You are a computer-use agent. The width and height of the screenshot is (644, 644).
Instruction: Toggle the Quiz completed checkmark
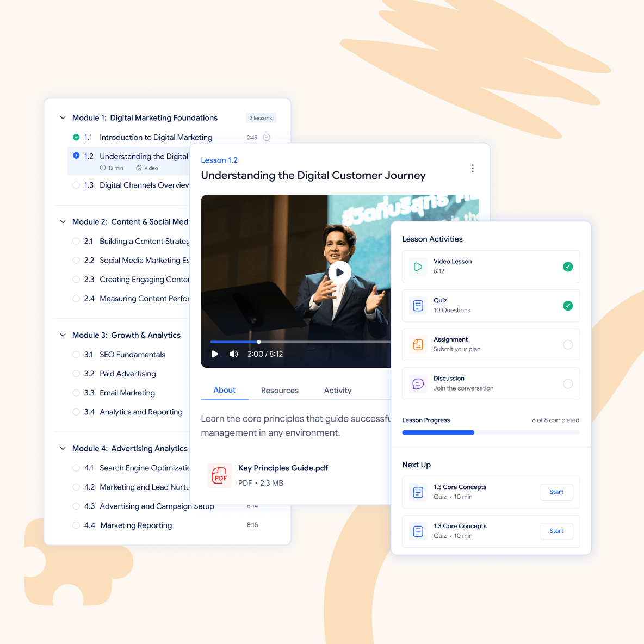[x=568, y=306]
